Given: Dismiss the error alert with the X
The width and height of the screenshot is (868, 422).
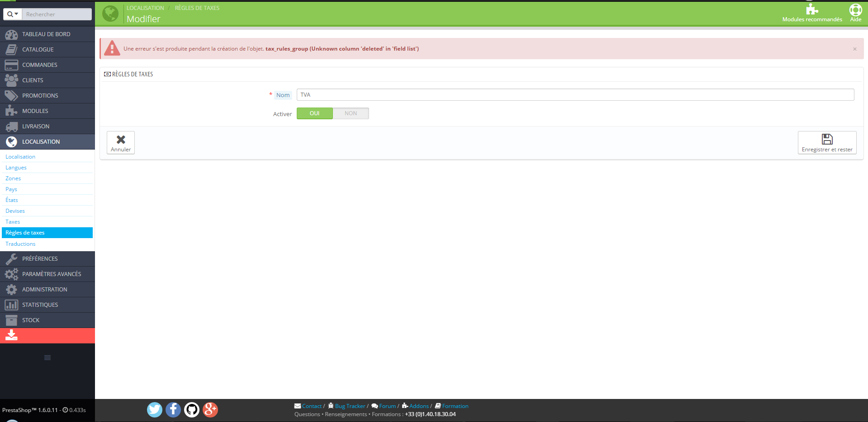Looking at the screenshot, I should tap(855, 49).
